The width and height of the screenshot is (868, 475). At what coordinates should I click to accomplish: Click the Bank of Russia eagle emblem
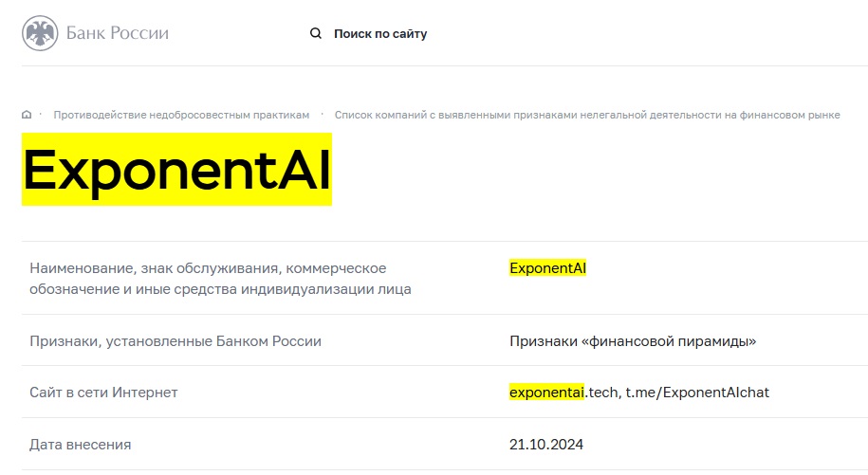click(x=40, y=34)
